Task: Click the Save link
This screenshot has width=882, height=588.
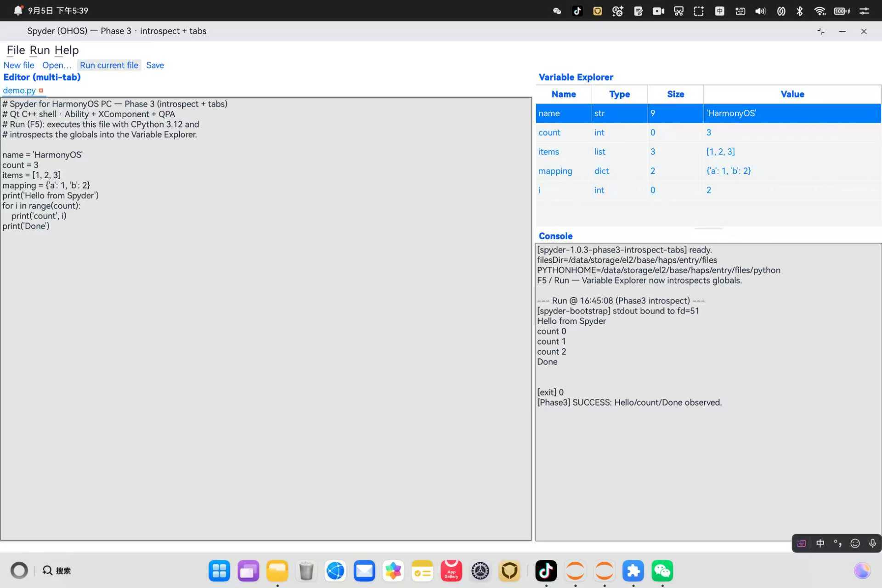Action: coord(155,65)
